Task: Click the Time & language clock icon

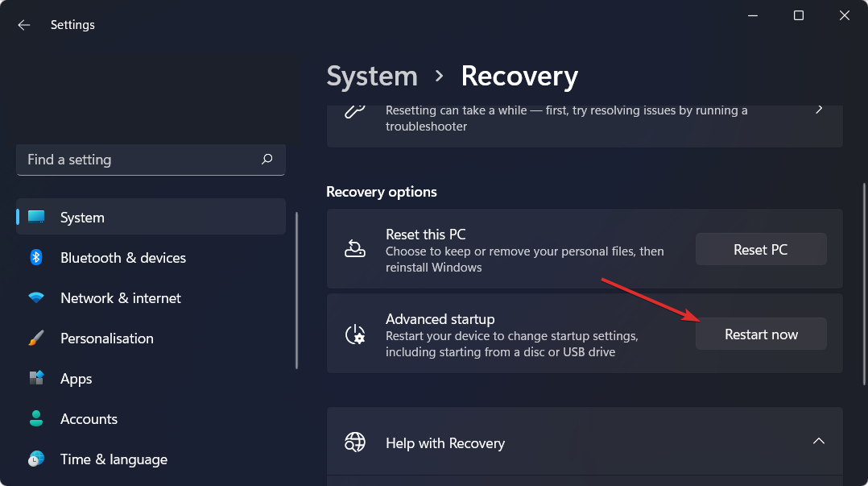Action: click(x=36, y=459)
